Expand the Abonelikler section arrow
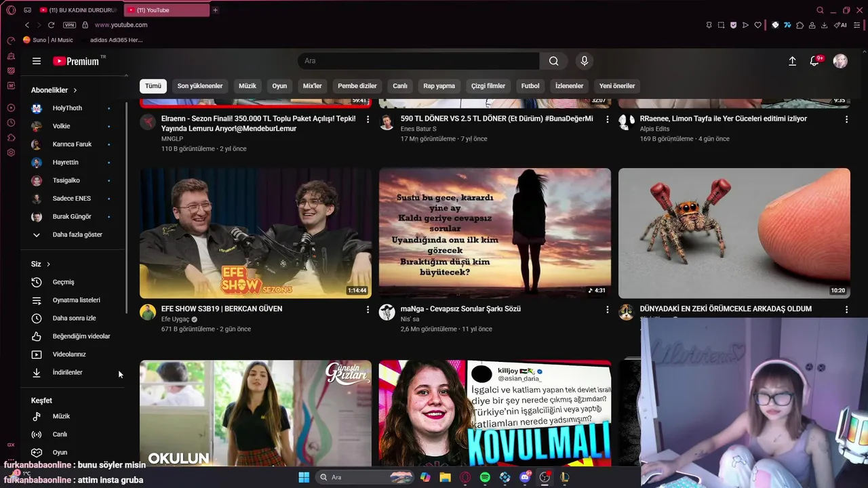 tap(75, 90)
